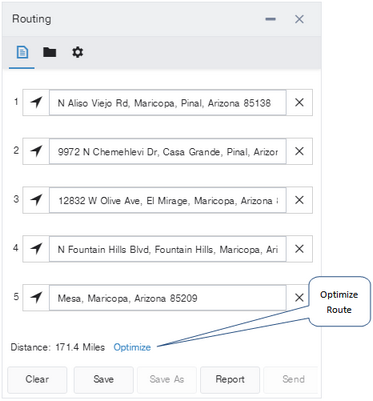This screenshot has height=401, width=373.
Task: Generate the route Report
Action: [230, 379]
